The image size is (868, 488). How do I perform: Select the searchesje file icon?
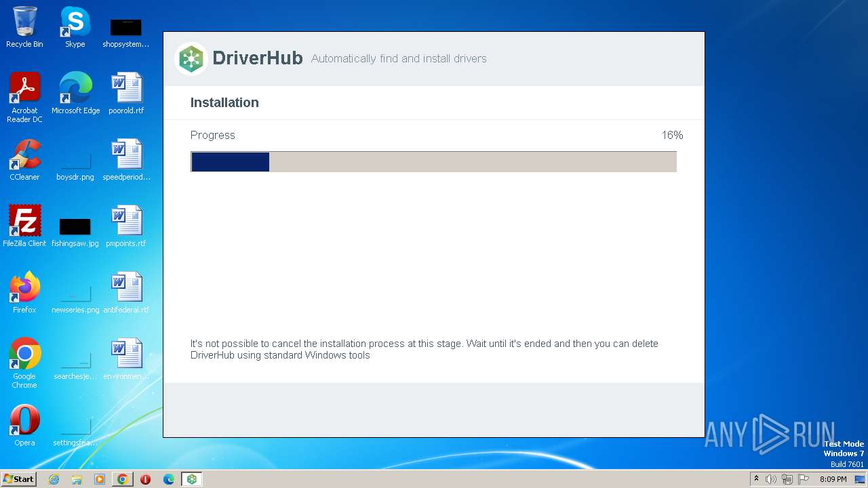pyautogui.click(x=75, y=365)
